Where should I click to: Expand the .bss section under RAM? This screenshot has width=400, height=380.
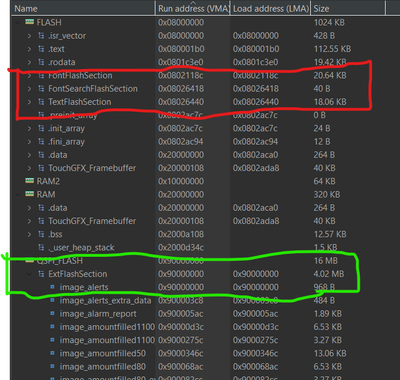click(29, 234)
